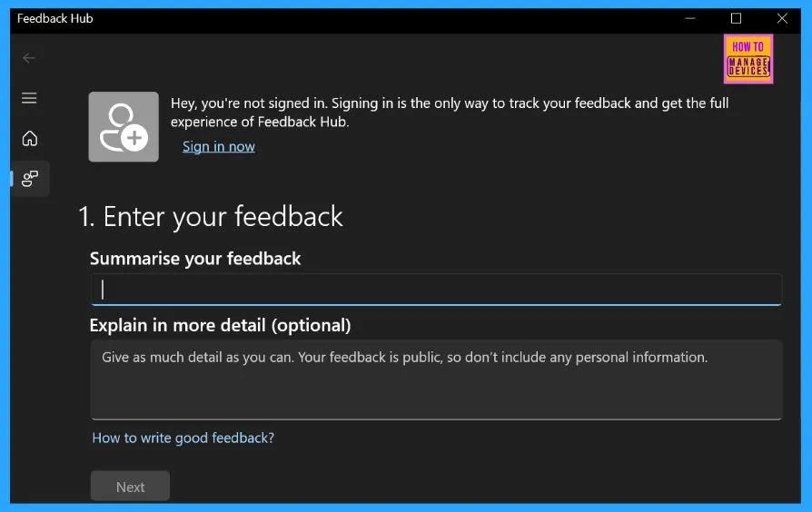
Task: Click the Sign in now link
Action: point(219,146)
